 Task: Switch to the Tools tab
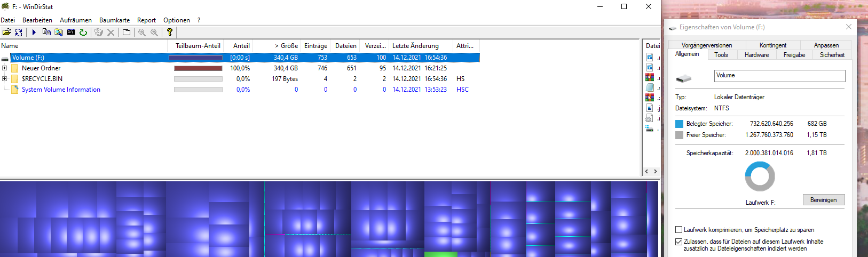click(721, 55)
